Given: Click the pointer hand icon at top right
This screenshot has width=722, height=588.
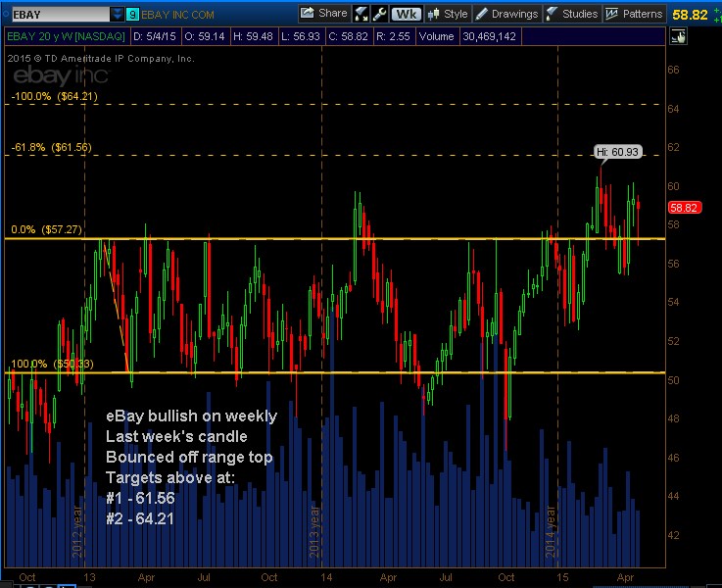Looking at the screenshot, I should pyautogui.click(x=679, y=36).
